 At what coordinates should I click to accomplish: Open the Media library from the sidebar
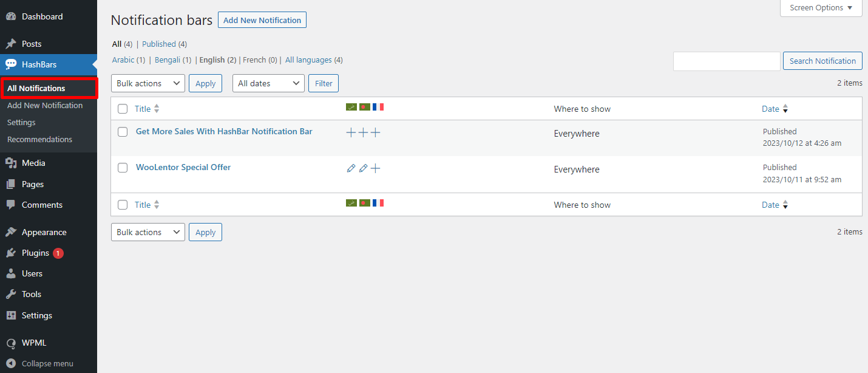click(33, 163)
